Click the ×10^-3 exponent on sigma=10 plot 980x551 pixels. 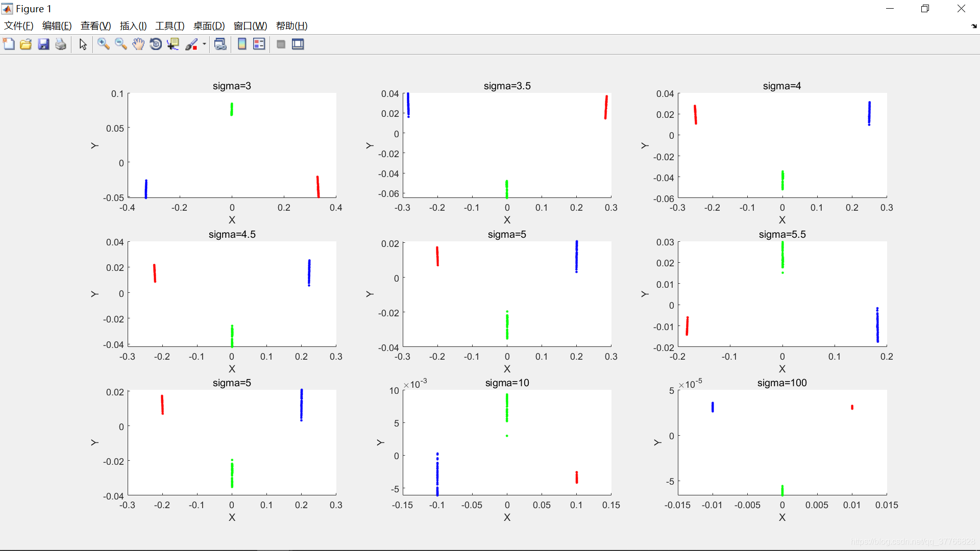[415, 383]
